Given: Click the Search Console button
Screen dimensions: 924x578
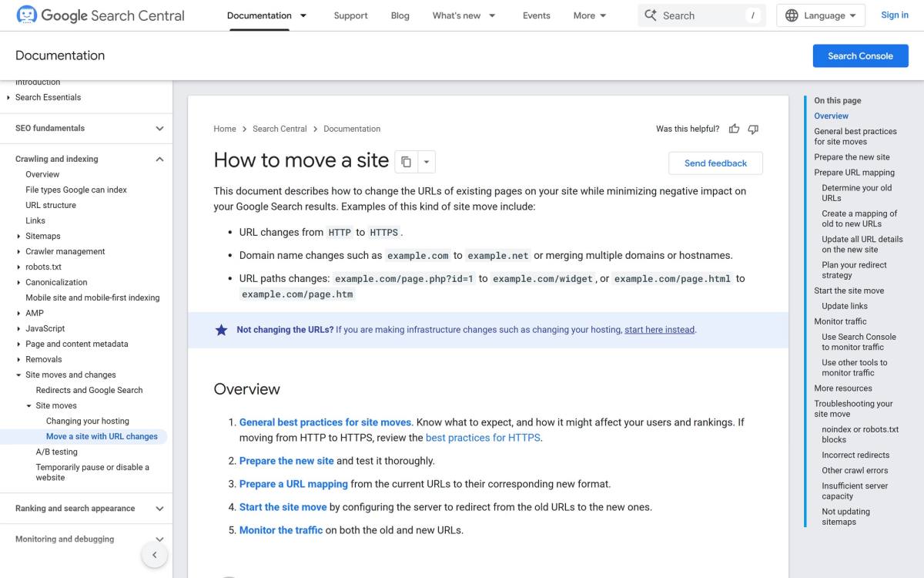Looking at the screenshot, I should [860, 55].
